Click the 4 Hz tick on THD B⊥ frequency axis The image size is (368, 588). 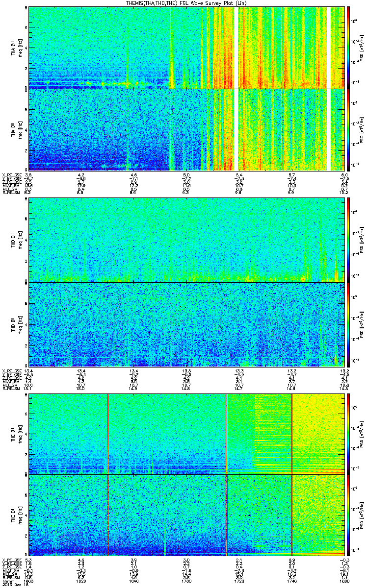pyautogui.click(x=25, y=241)
